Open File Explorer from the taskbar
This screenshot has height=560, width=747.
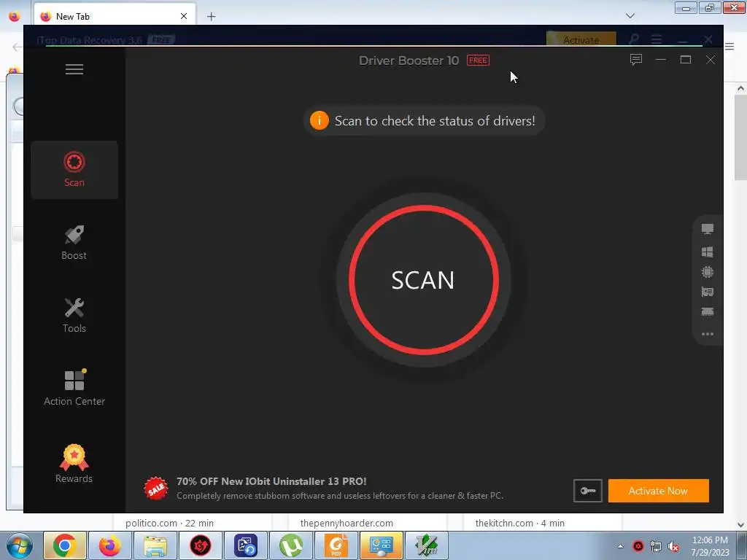coord(155,545)
